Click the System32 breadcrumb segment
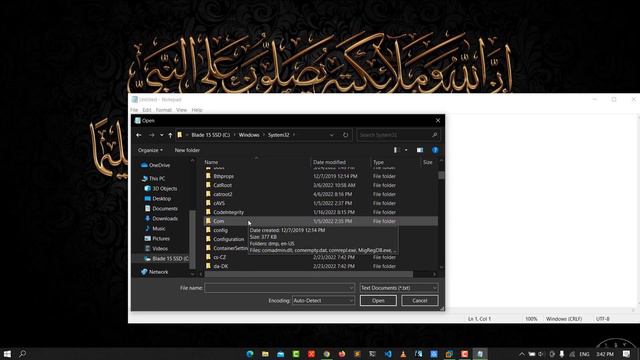 278,135
